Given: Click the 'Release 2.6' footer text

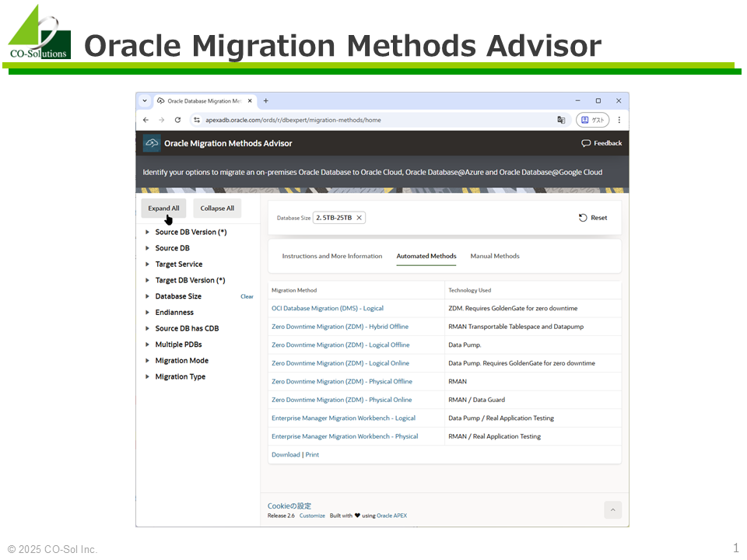Looking at the screenshot, I should pos(281,516).
